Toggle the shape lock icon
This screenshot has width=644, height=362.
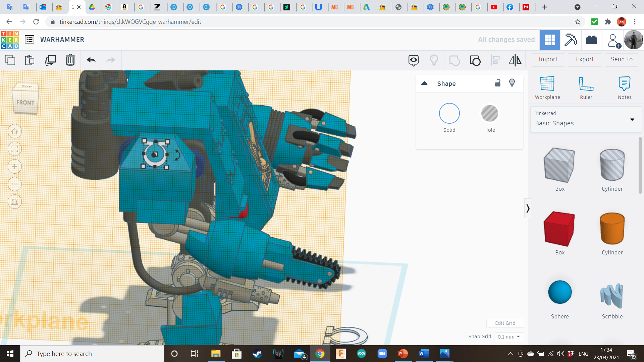pos(498,83)
